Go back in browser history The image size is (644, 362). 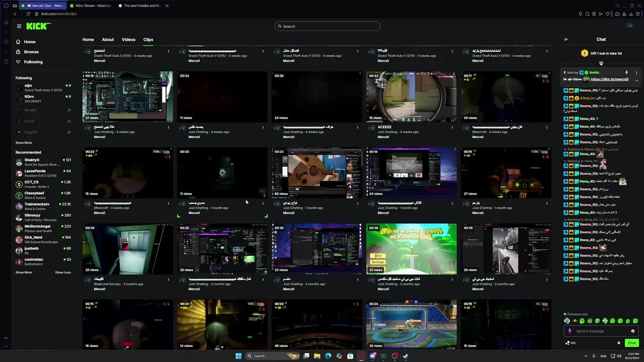[15, 14]
